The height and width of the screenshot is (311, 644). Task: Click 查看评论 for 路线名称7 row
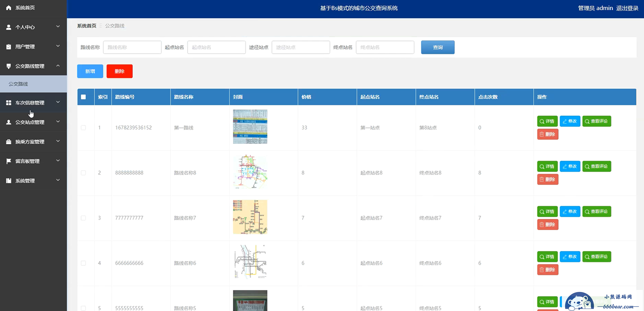597,211
